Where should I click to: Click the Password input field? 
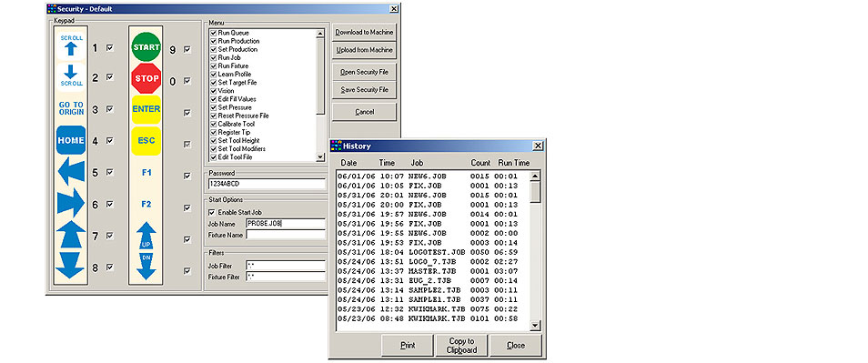tap(267, 184)
